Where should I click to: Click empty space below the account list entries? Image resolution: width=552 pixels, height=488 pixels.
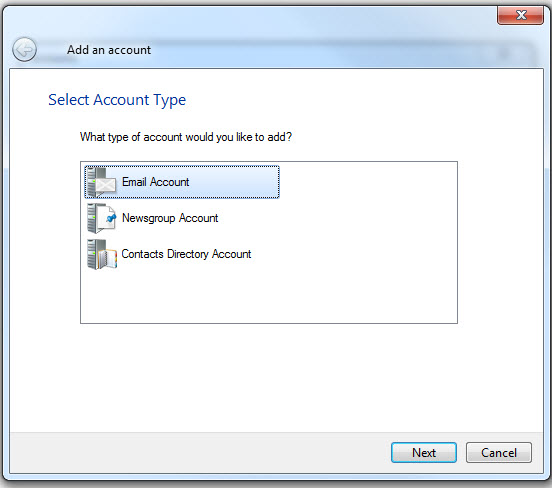[x=269, y=297]
